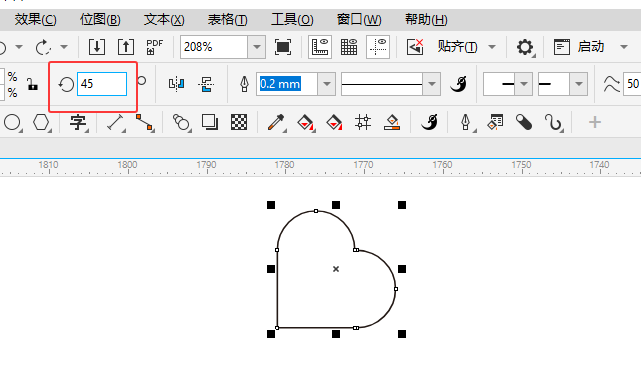Click the full-screen preview icon
The width and height of the screenshot is (641, 383).
(283, 47)
